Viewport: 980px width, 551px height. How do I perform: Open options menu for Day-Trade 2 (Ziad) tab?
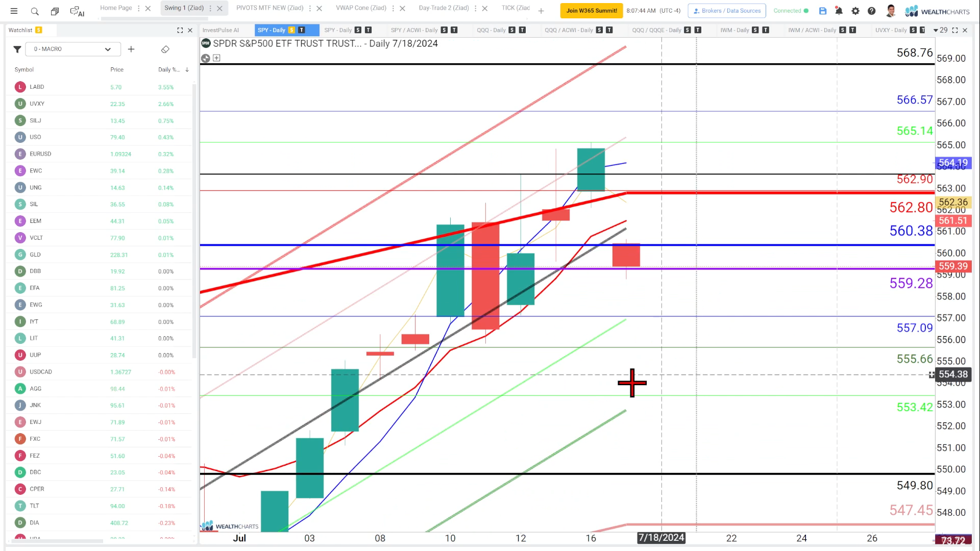(x=476, y=8)
